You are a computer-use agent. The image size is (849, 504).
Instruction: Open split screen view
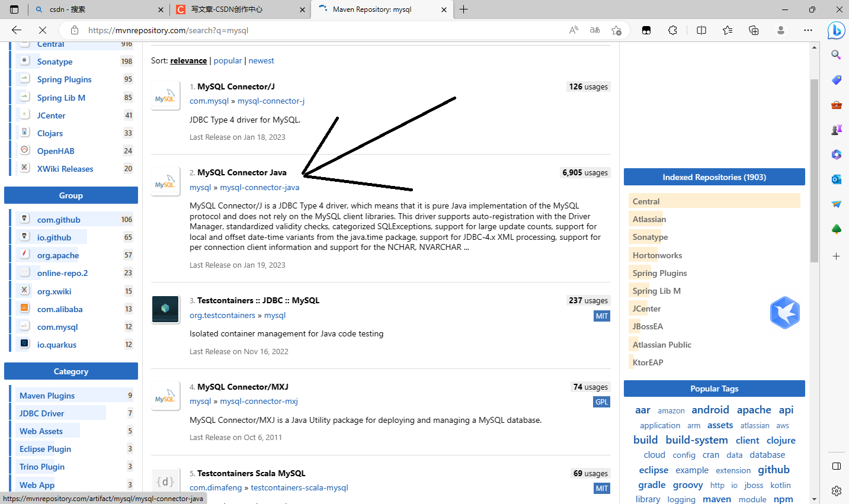click(x=701, y=30)
